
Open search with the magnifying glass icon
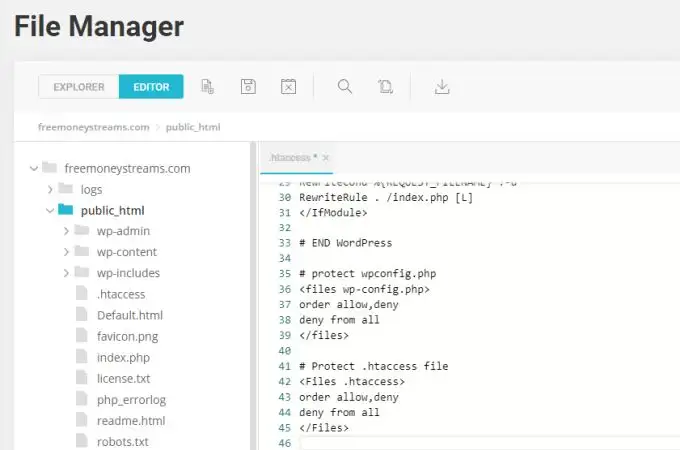coord(345,87)
